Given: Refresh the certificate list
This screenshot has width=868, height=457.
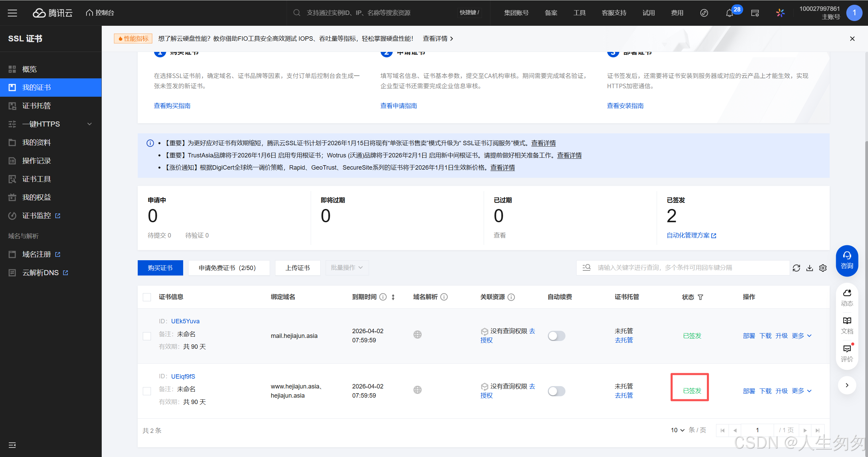Looking at the screenshot, I should tap(796, 268).
